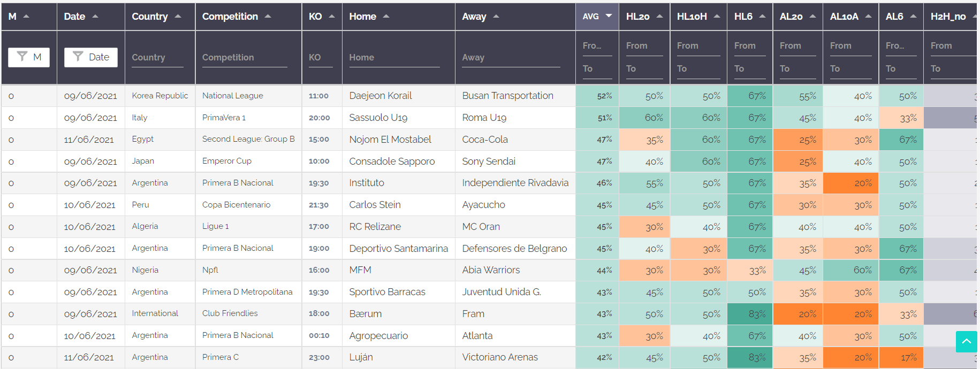Screen dimensions: 980x369
Task: Click the Country column sort arrow
Action: 177,16
